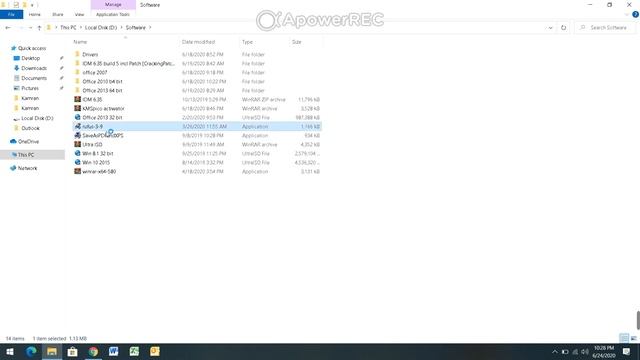Open Explorer help question mark icon
The height and width of the screenshot is (360, 640).
tap(635, 14)
